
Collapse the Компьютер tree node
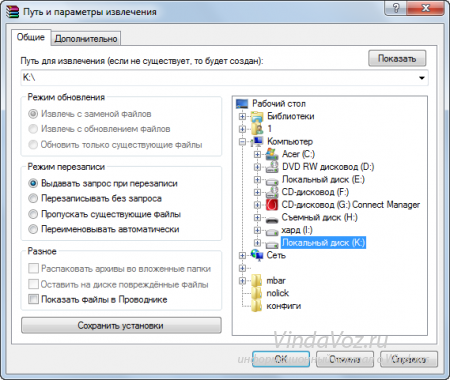(x=242, y=142)
